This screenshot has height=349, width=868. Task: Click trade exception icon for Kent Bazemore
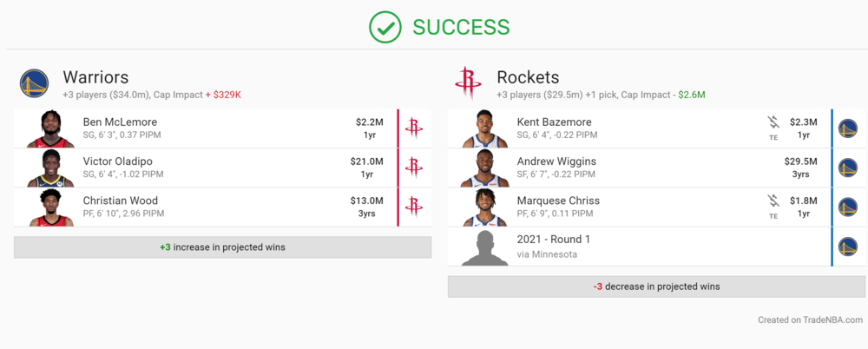point(773,128)
